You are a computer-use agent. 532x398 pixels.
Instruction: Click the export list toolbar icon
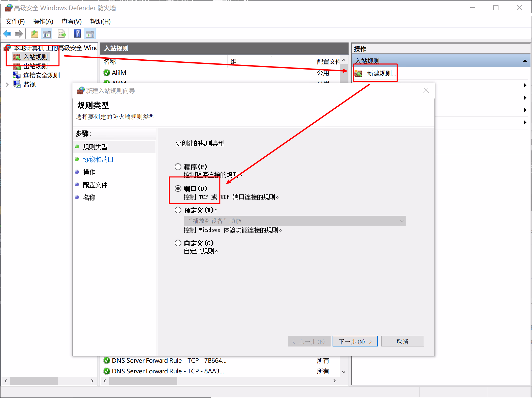click(62, 34)
